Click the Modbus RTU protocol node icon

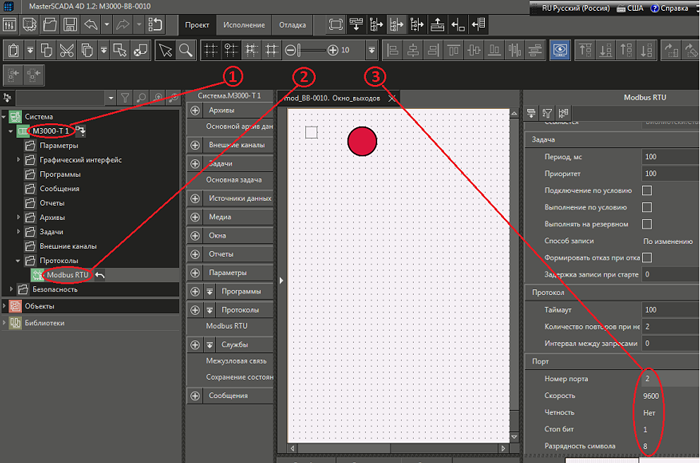pyautogui.click(x=37, y=274)
